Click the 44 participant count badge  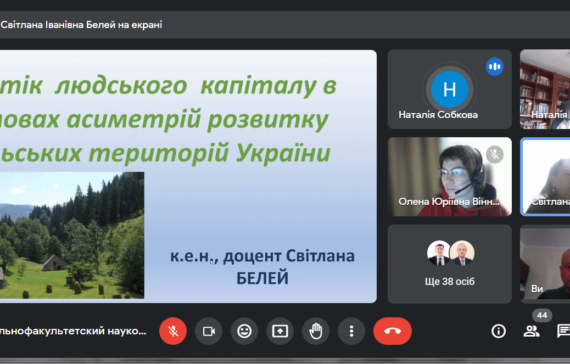542,315
